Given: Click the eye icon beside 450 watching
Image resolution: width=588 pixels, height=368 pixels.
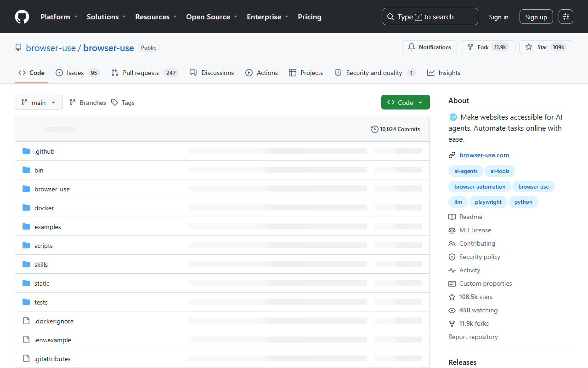Looking at the screenshot, I should (452, 310).
